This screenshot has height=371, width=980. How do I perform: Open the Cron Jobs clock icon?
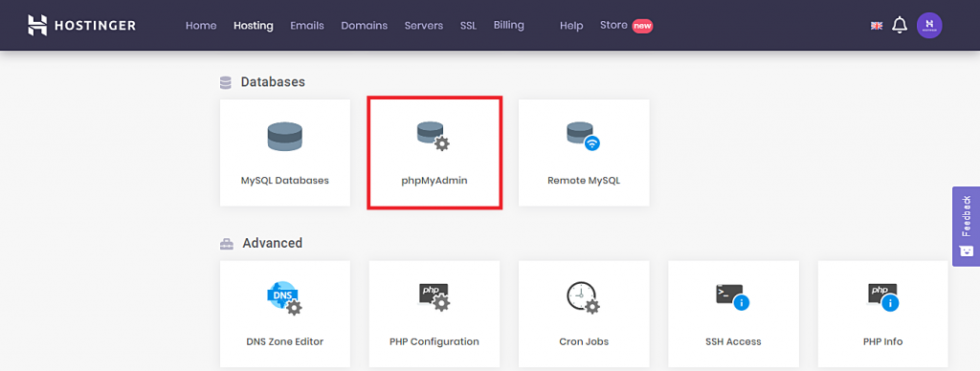[x=583, y=297]
